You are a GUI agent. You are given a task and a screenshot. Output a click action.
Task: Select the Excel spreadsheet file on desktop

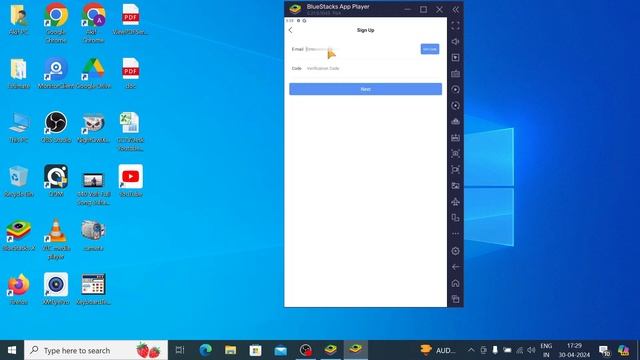tap(131, 131)
